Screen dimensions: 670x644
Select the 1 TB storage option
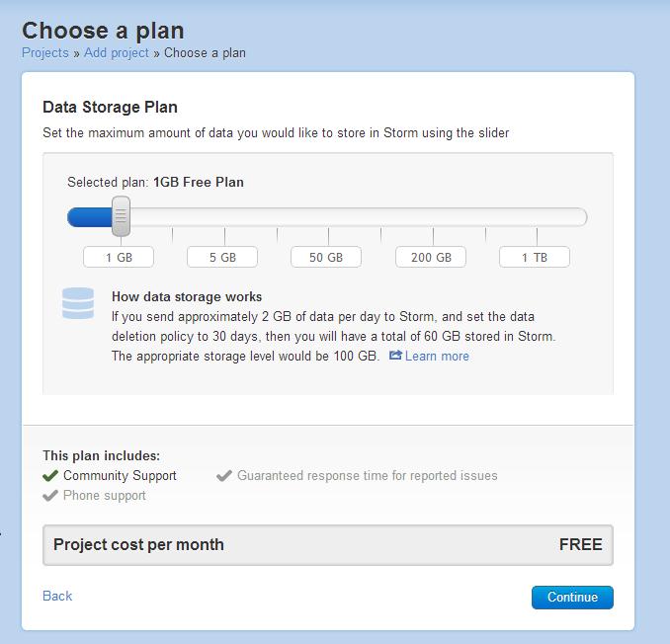[x=535, y=257]
